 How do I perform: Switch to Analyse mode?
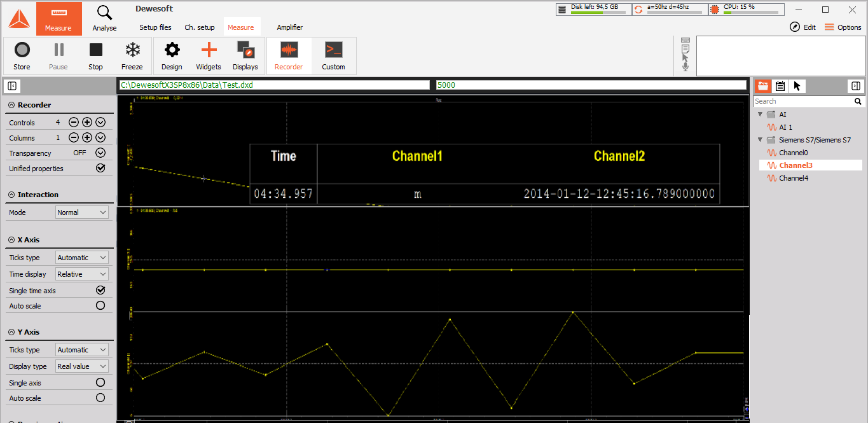(104, 18)
